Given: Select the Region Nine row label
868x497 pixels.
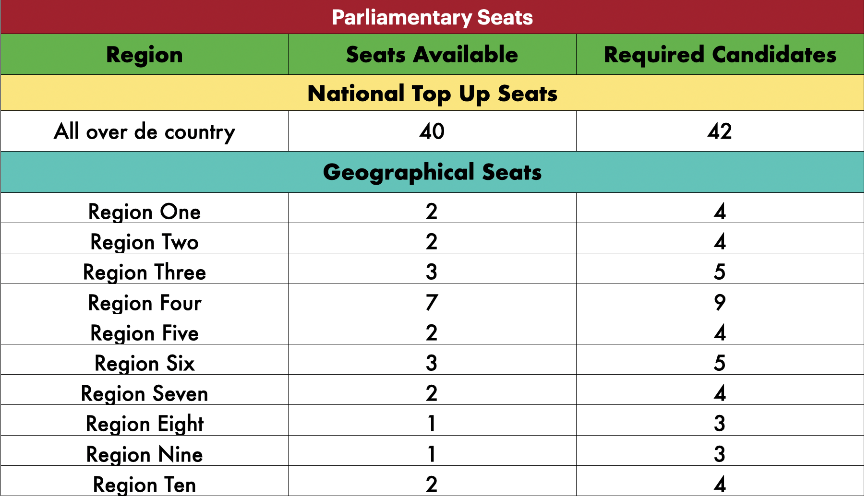Looking at the screenshot, I should pyautogui.click(x=145, y=454).
